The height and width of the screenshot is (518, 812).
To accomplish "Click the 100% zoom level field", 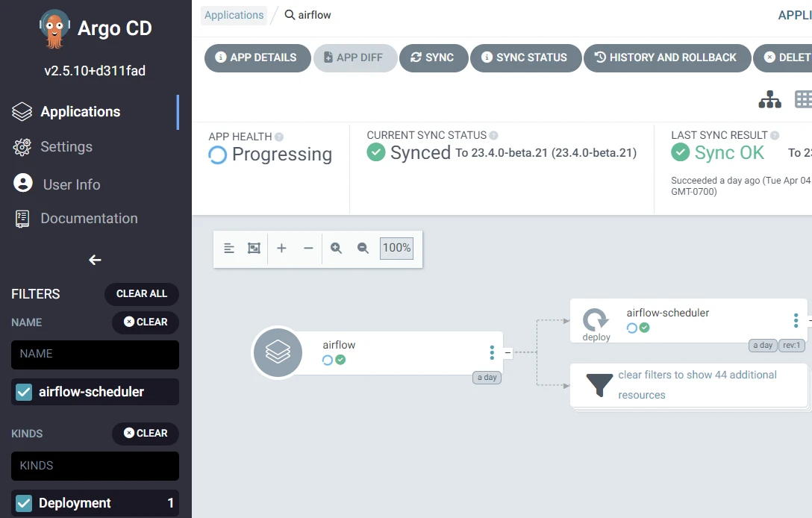I will click(x=397, y=248).
